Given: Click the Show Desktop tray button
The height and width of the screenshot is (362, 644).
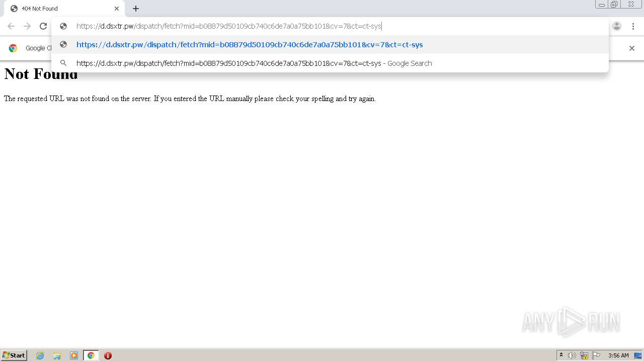Looking at the screenshot, I should point(638,355).
